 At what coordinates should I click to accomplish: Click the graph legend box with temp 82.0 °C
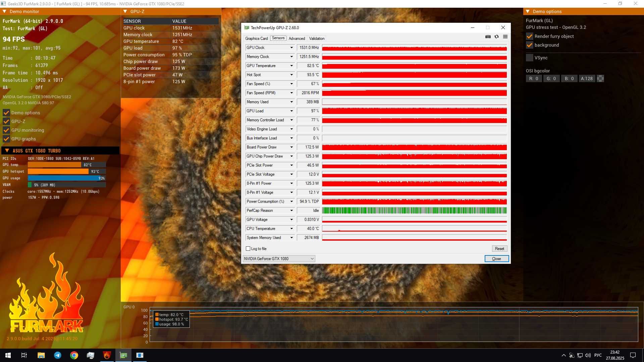(171, 319)
